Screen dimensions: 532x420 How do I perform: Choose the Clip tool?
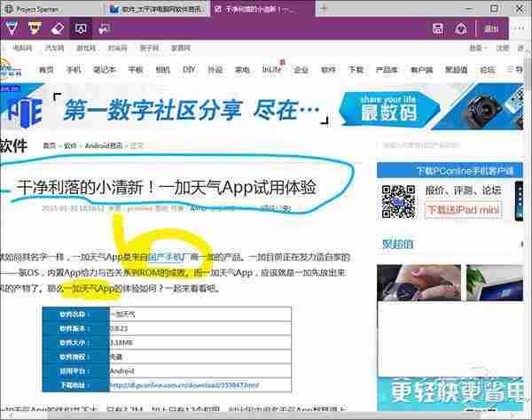(105, 28)
